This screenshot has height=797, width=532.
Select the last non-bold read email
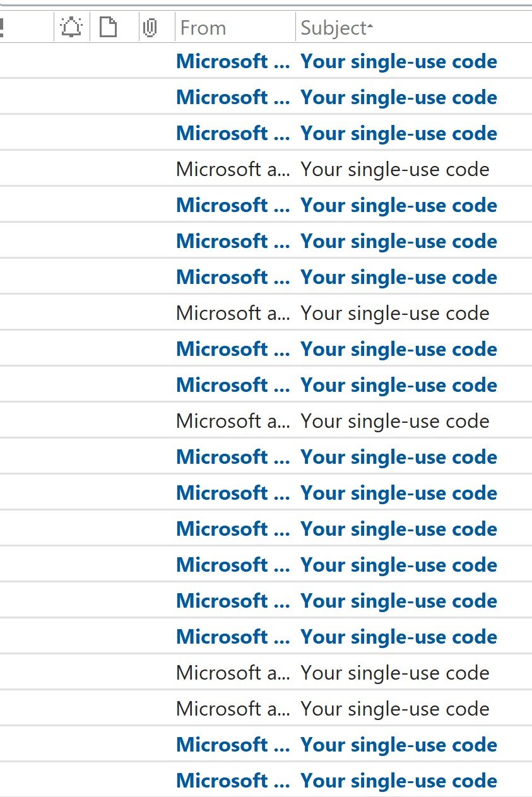click(x=266, y=709)
